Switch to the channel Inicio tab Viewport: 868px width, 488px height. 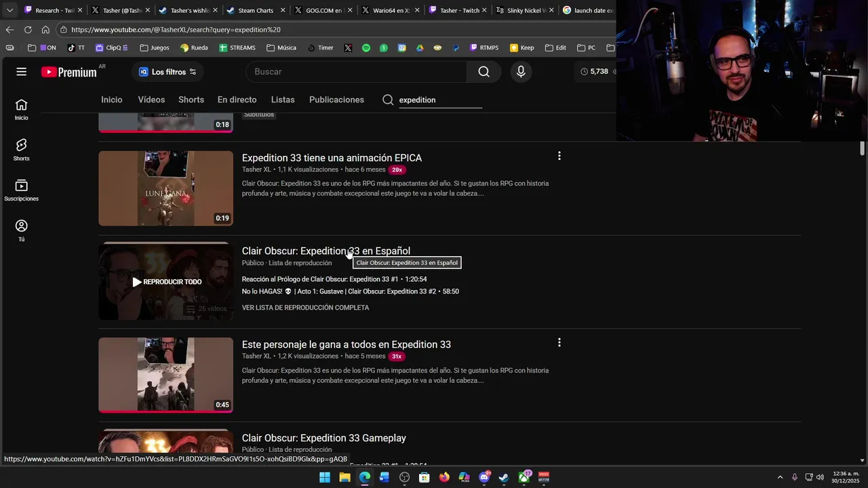click(x=112, y=100)
